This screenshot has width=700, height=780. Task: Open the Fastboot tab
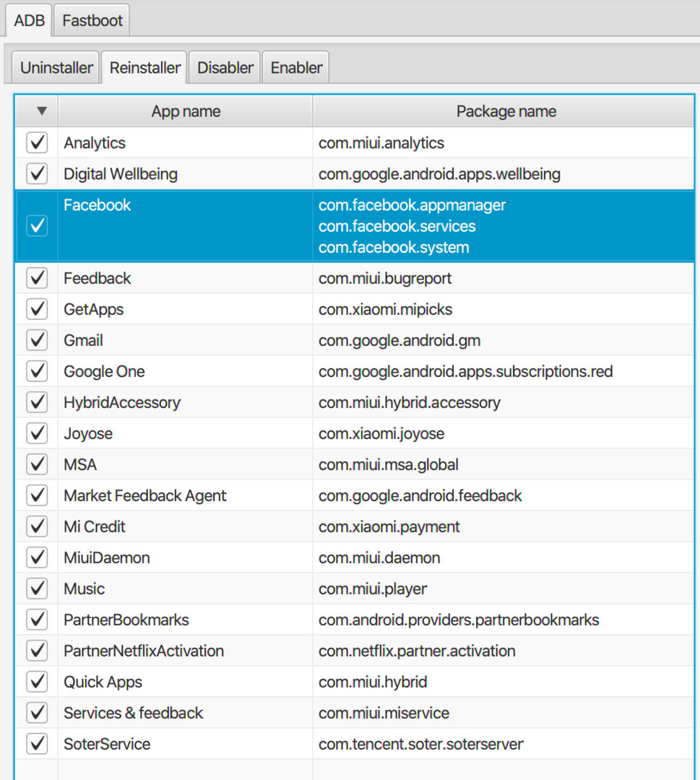[x=92, y=20]
